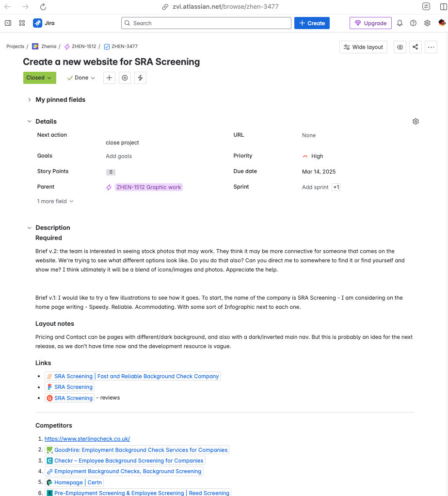Click Next action value close project
This screenshot has width=448, height=496.
coord(122,143)
